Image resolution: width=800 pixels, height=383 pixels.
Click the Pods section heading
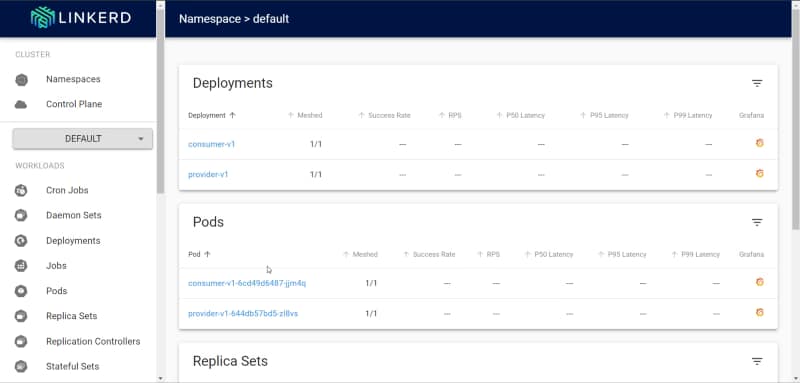coord(208,222)
